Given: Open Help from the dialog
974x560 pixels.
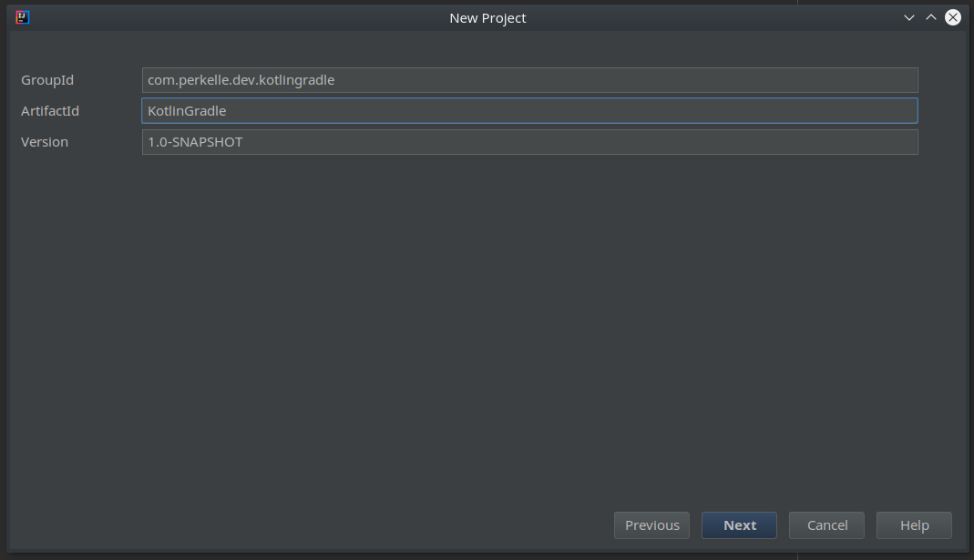Looking at the screenshot, I should pos(913,524).
